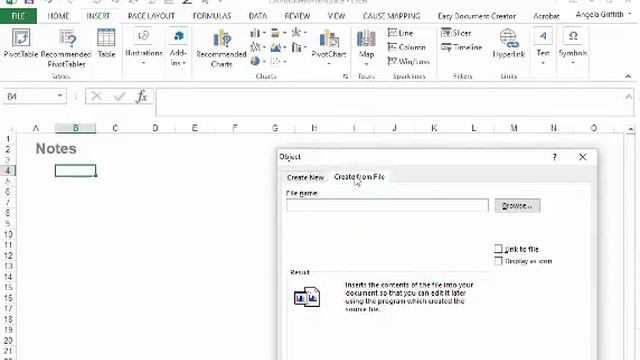Switch to Create New tab in Object dialog
The image size is (640, 360).
pyautogui.click(x=305, y=178)
